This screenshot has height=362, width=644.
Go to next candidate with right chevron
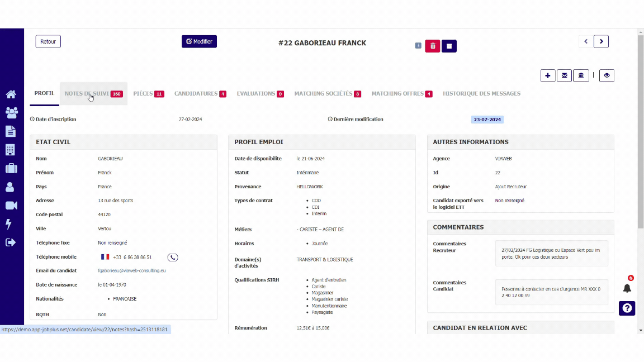(602, 41)
